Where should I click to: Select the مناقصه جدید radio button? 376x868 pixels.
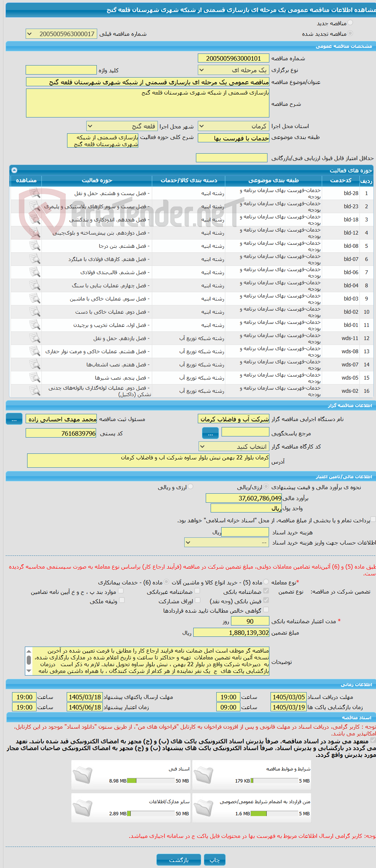tap(350, 23)
